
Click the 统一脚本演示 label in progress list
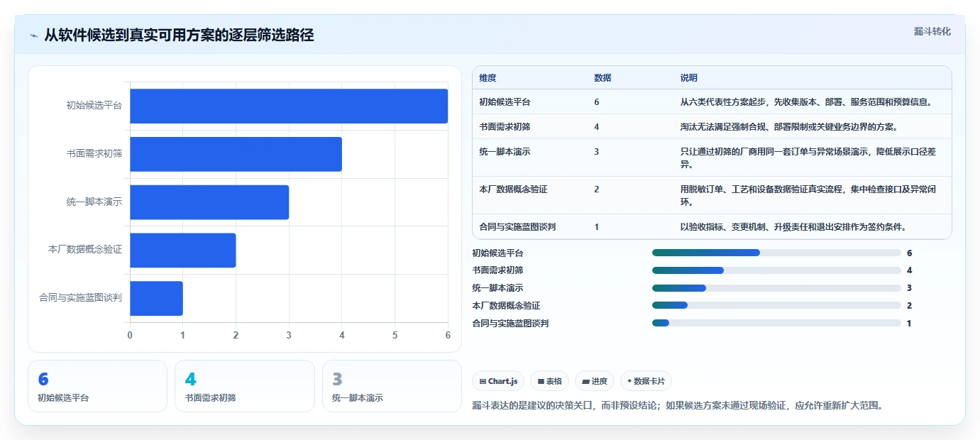(497, 288)
